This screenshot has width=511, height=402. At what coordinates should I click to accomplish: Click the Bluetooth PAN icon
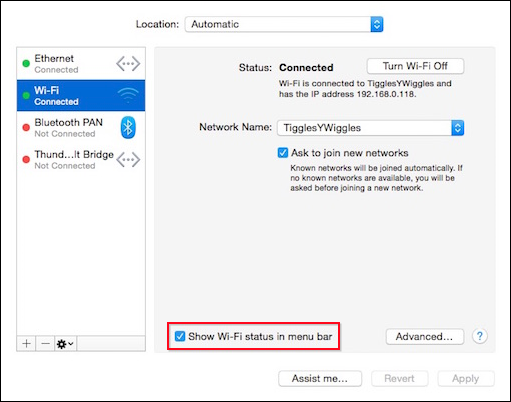[128, 127]
